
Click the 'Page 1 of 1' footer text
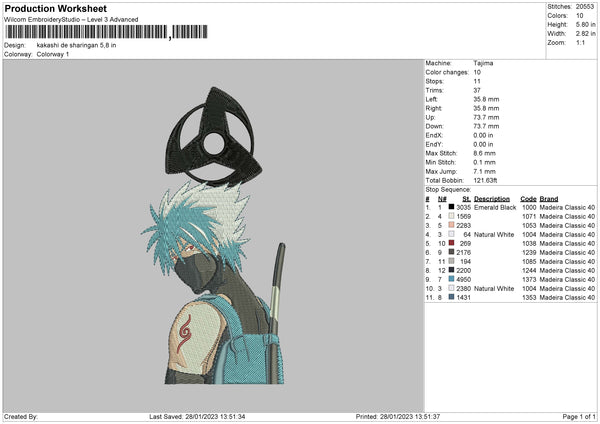[x=579, y=416]
